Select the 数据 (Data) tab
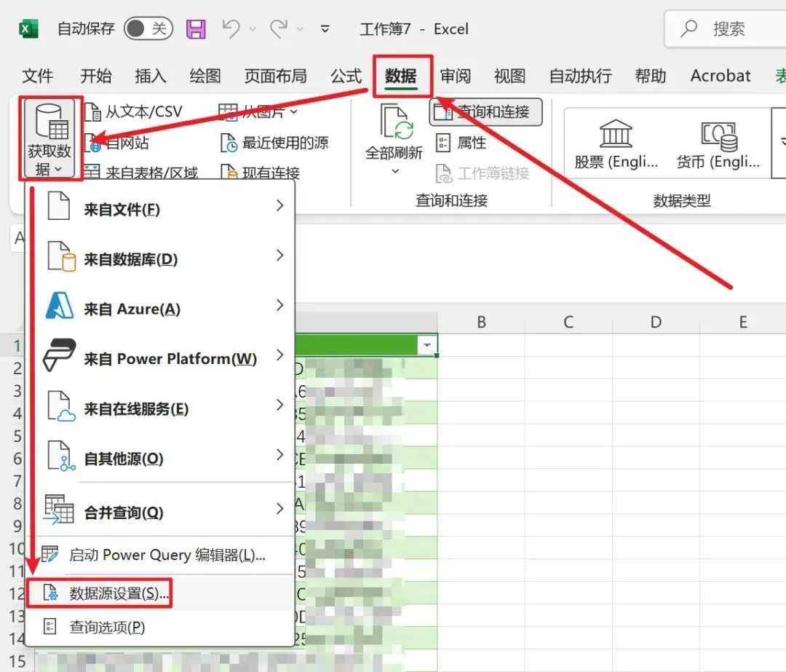 tap(400, 76)
